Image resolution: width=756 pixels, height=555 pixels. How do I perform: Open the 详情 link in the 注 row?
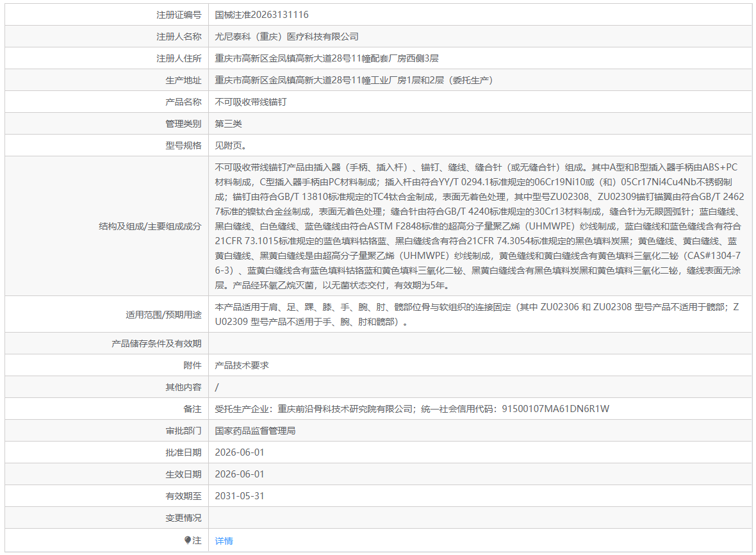(224, 541)
